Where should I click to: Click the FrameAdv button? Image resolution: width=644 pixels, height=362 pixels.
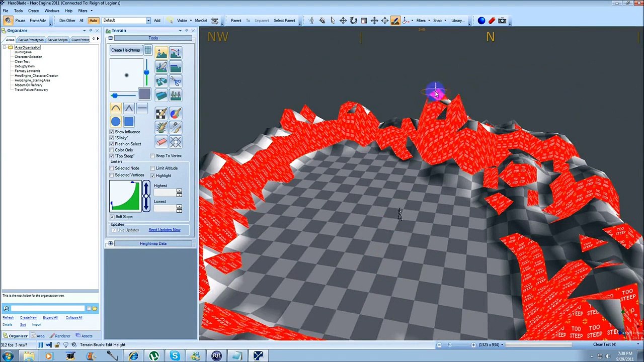pos(38,21)
